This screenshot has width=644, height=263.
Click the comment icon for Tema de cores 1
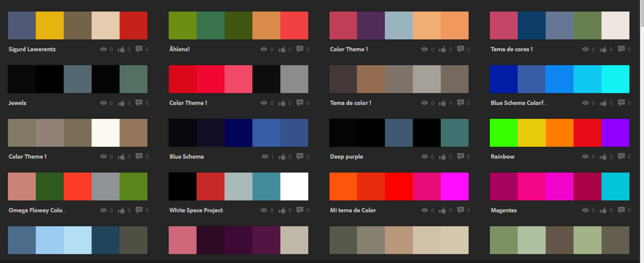tap(621, 49)
